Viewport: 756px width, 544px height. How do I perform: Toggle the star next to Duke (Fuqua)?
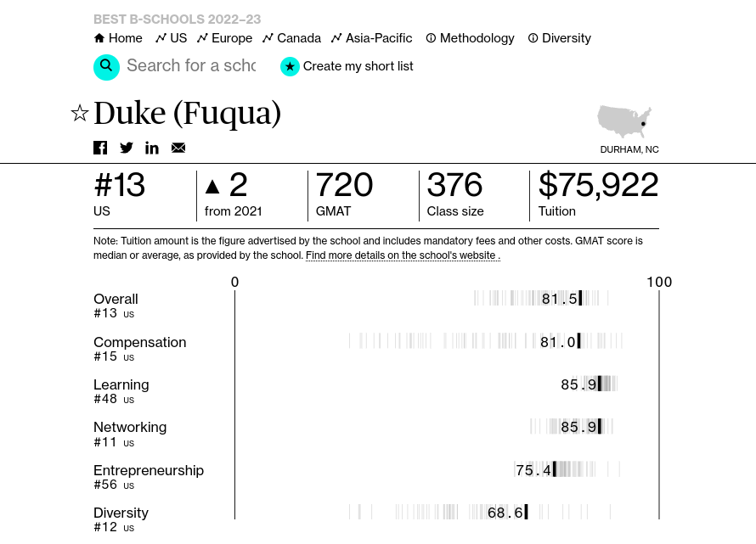(x=80, y=113)
